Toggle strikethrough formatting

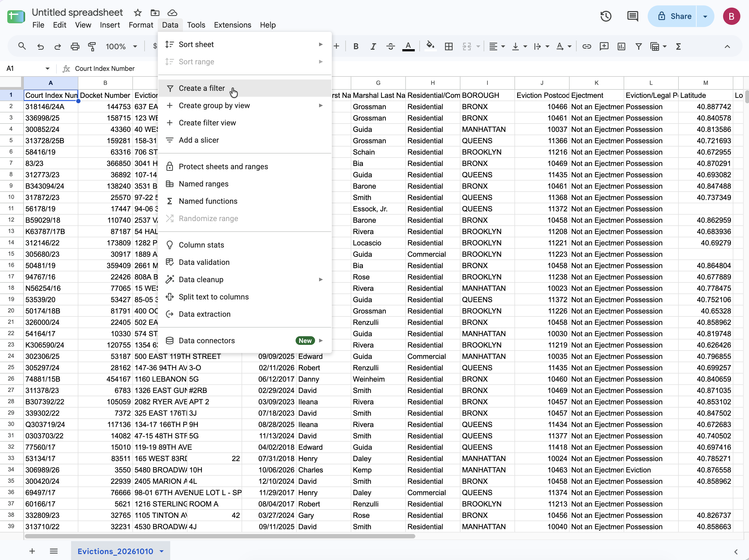coord(390,46)
